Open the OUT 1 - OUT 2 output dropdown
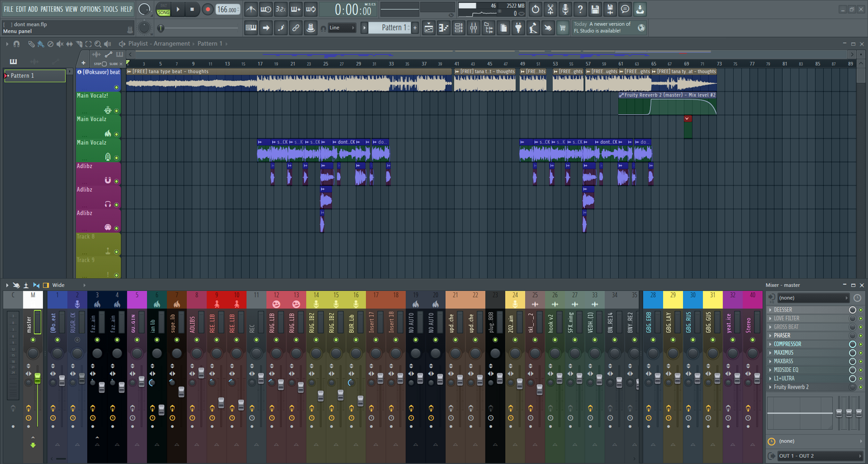Screen dimensions: 868x464 (x=821, y=456)
